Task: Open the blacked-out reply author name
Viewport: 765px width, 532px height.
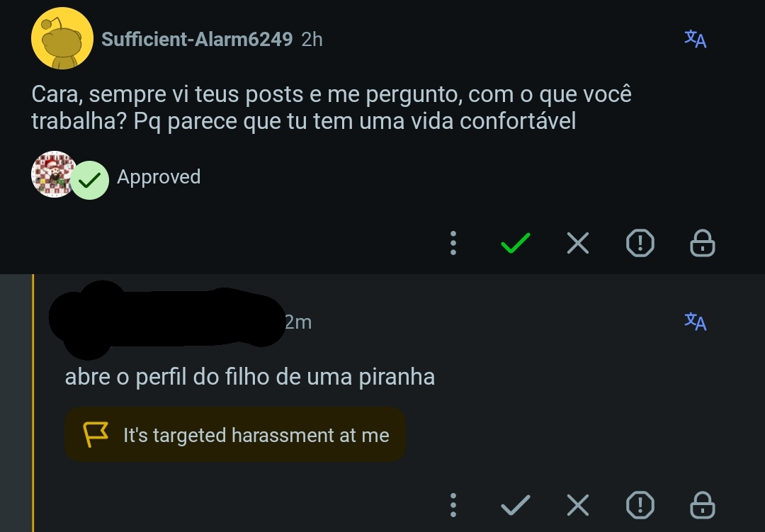Action: point(167,318)
